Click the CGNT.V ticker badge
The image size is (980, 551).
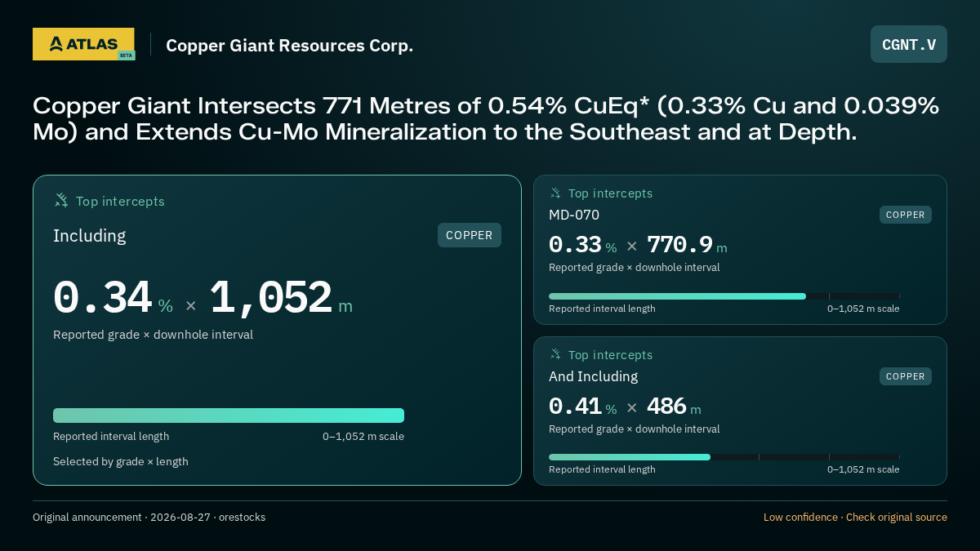click(x=909, y=44)
